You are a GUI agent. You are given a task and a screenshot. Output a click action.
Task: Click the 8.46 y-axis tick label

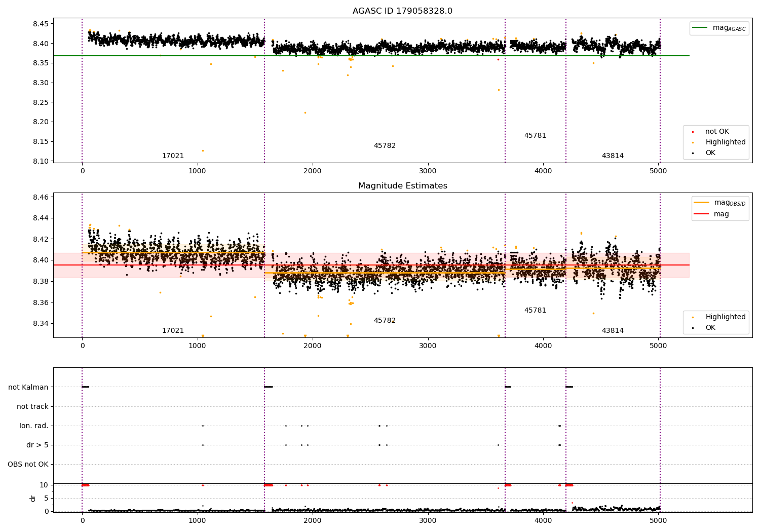pos(41,197)
